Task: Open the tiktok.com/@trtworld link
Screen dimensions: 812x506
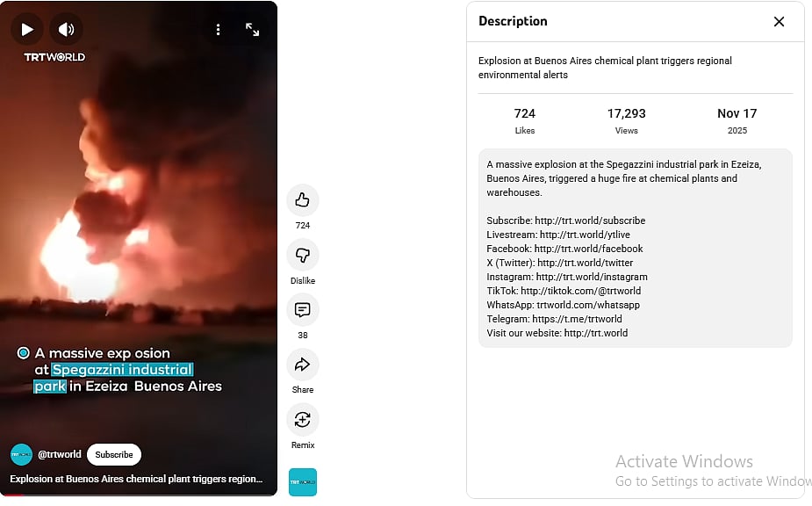Action: [580, 291]
